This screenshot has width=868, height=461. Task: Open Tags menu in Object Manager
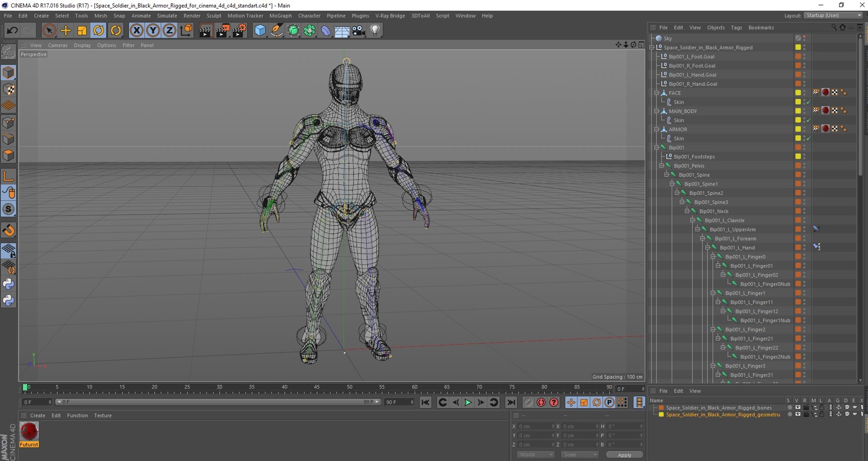coord(736,28)
